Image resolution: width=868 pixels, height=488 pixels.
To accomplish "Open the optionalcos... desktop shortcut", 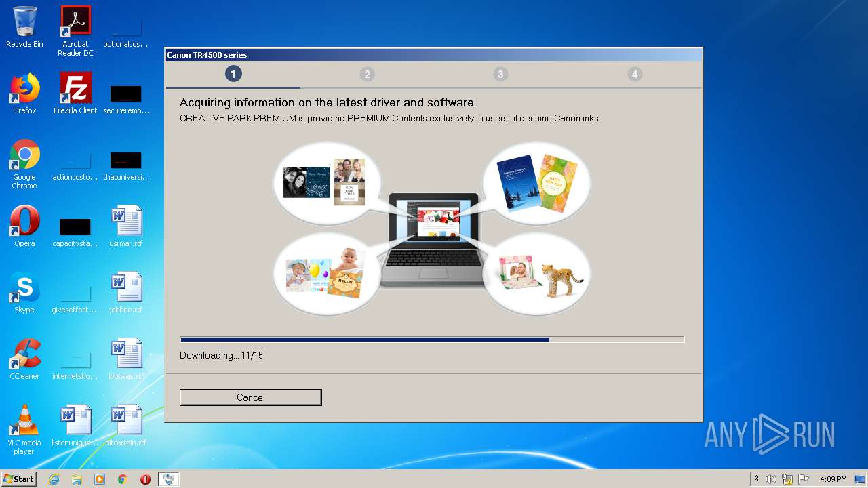I will (x=125, y=31).
